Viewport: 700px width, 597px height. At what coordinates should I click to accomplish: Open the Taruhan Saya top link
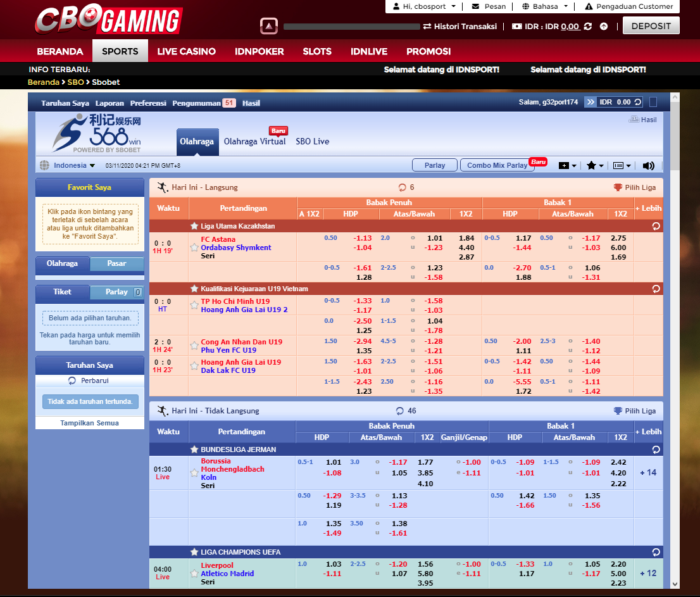pyautogui.click(x=65, y=103)
